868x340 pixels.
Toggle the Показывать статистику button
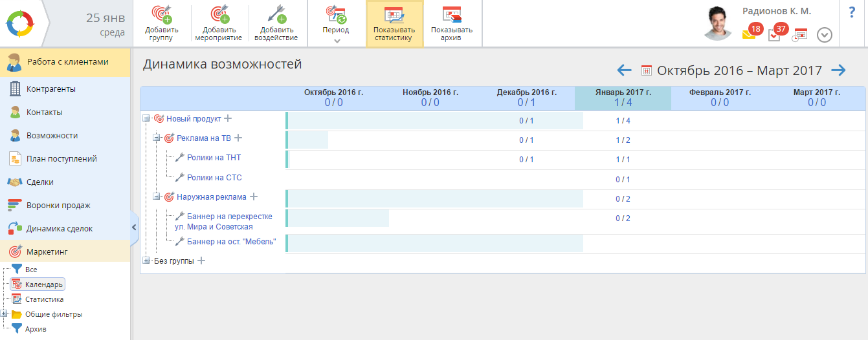tap(394, 23)
